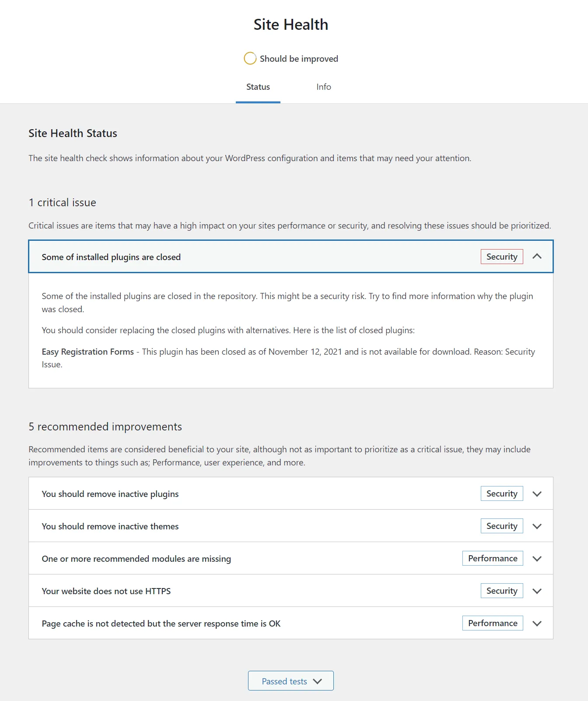Click the site health progress circle icon
Screen dimensions: 588x701
tap(250, 58)
